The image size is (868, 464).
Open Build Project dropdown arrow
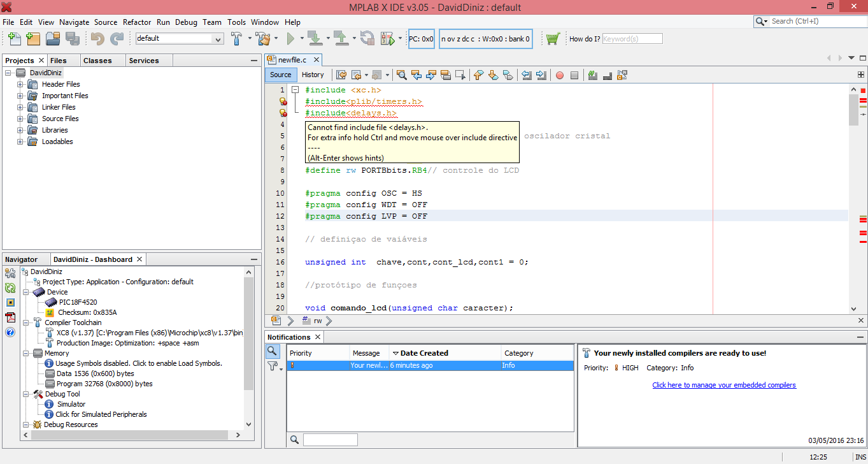[x=249, y=39]
